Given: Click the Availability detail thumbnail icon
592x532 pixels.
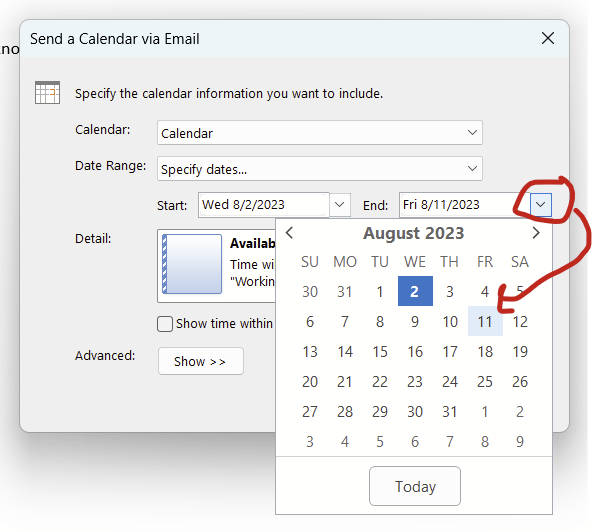Looking at the screenshot, I should (x=192, y=264).
